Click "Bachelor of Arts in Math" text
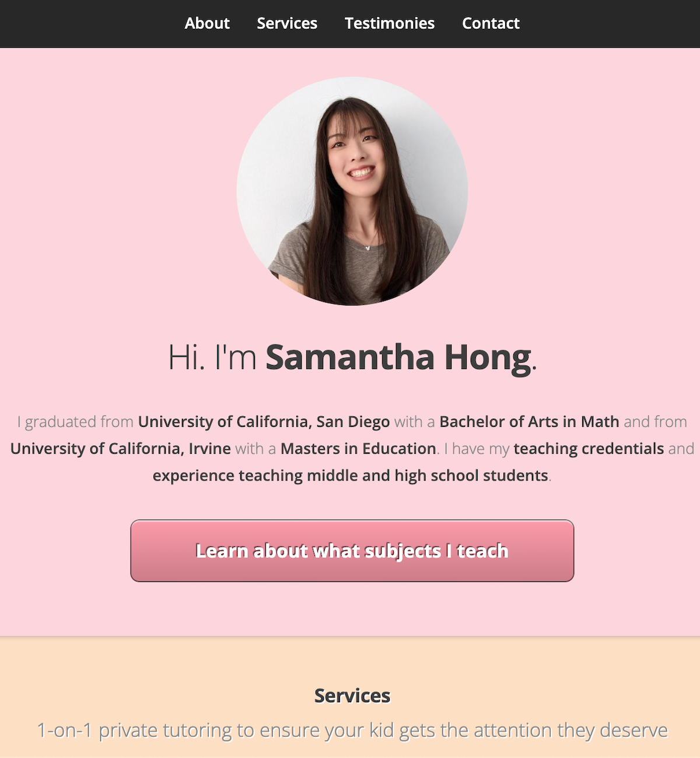 pos(529,422)
